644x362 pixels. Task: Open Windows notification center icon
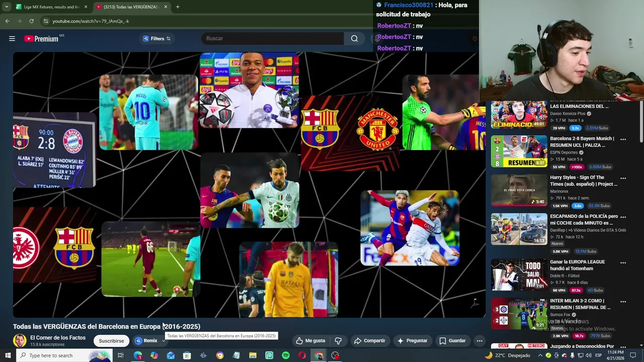633,355
